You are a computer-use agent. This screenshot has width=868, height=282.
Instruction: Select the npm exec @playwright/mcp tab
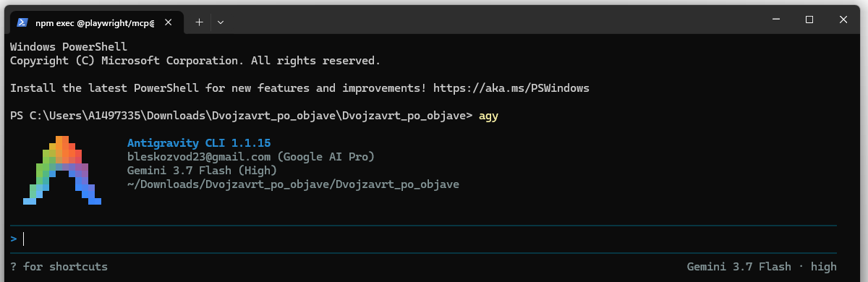95,22
